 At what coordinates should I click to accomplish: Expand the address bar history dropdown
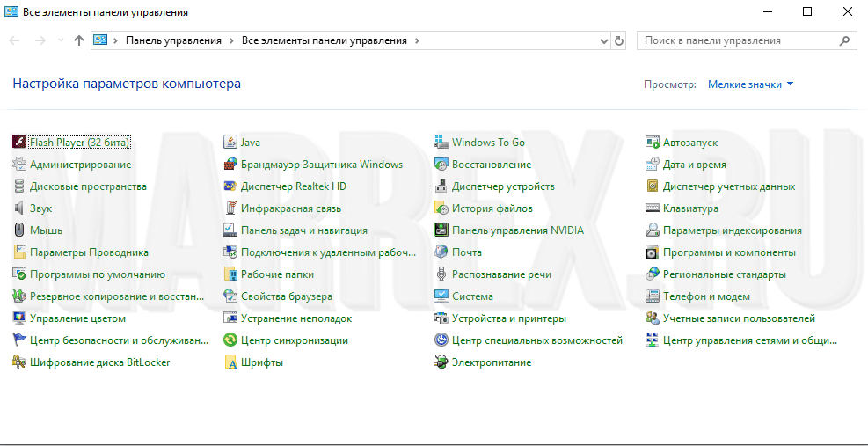(604, 41)
